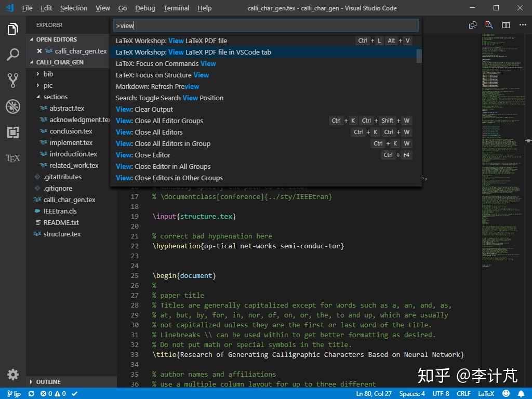Open the Debug menu
The height and width of the screenshot is (399, 532).
point(144,8)
